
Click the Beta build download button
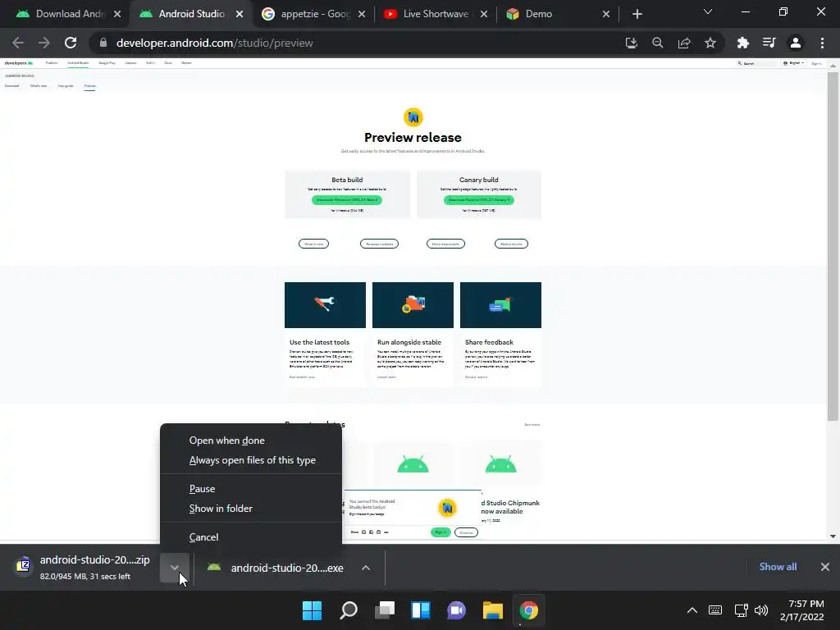click(347, 200)
